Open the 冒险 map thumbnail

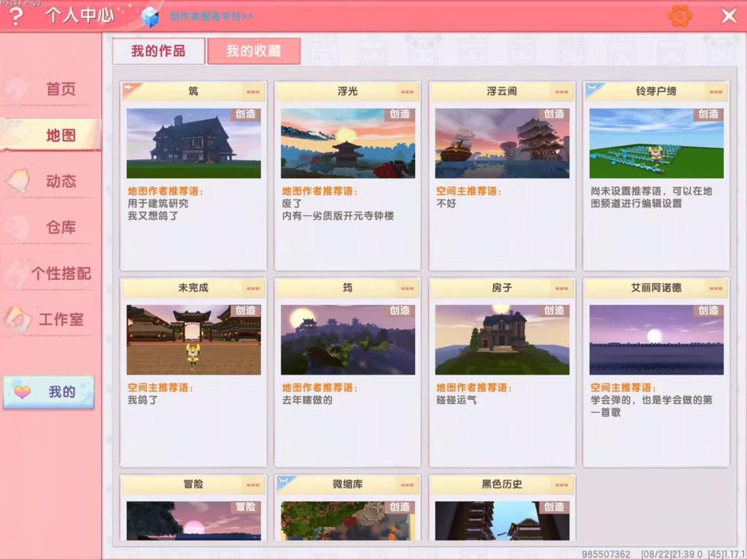pyautogui.click(x=194, y=521)
